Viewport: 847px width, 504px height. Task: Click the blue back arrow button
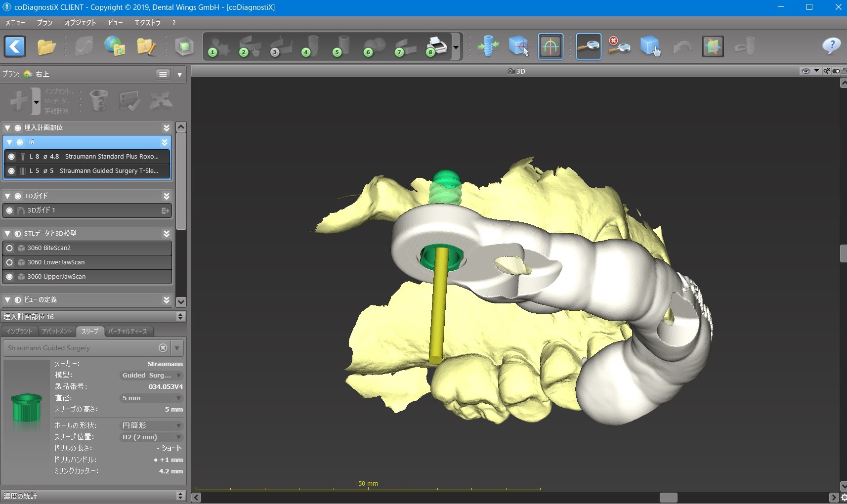point(15,47)
